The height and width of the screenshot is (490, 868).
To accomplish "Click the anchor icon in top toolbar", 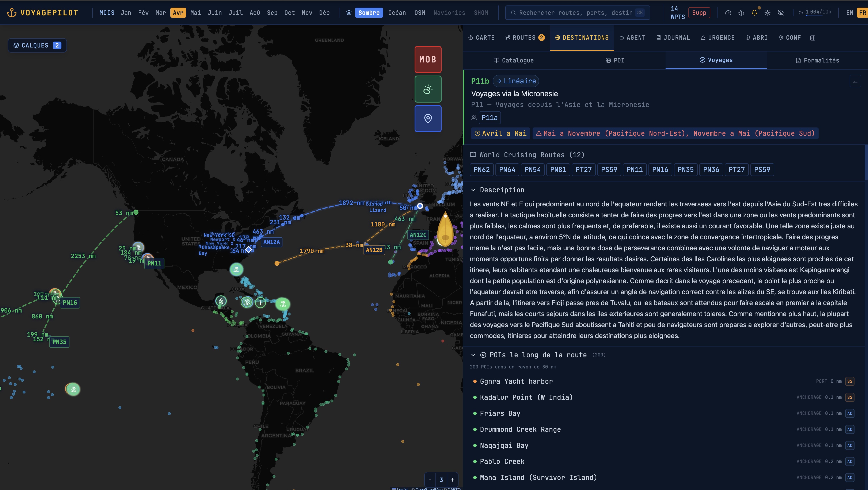I will click(x=741, y=13).
